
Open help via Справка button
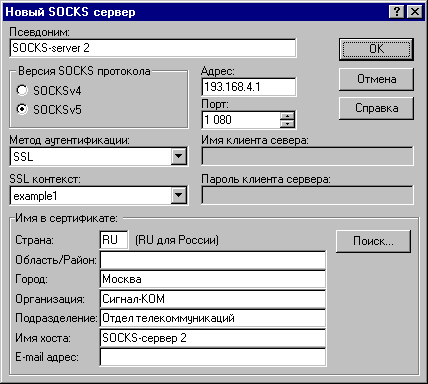[376, 108]
